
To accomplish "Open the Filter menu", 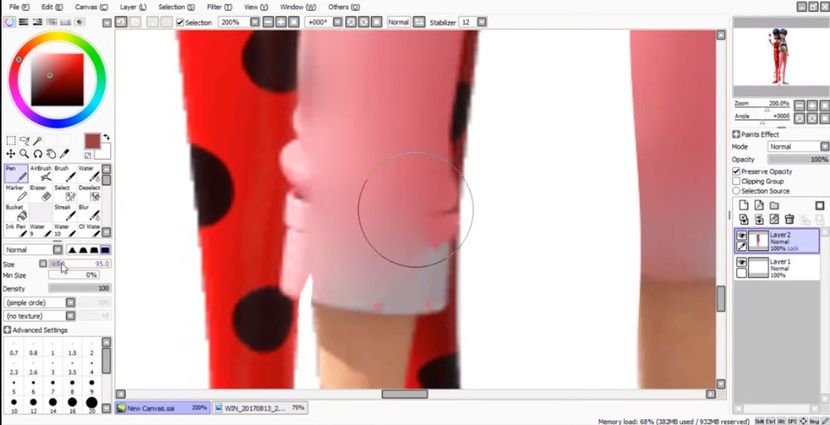I will pyautogui.click(x=219, y=7).
